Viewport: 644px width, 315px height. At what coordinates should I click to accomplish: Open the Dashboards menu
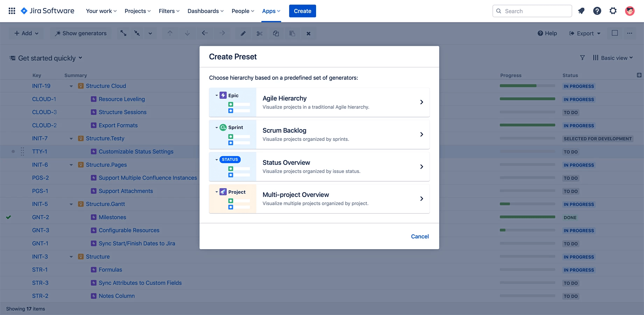tap(205, 11)
